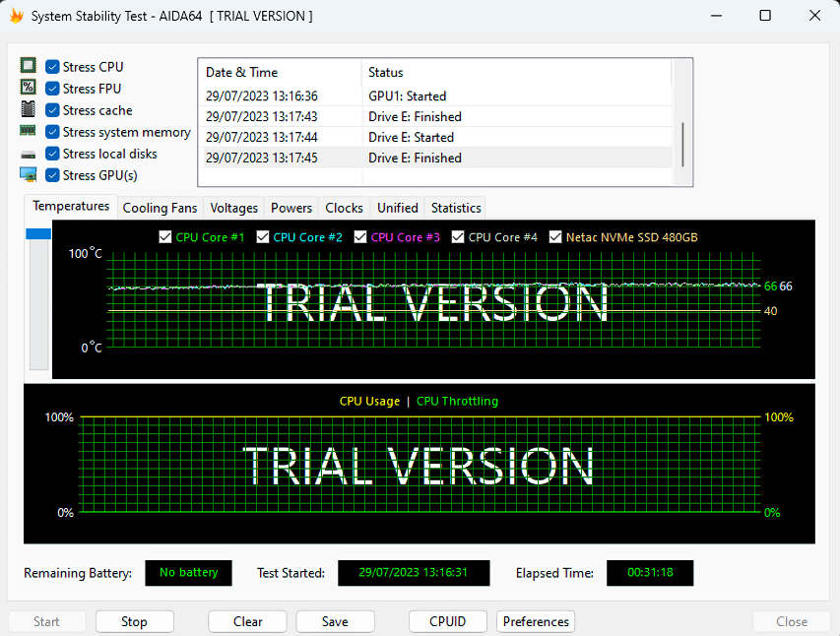Click the RAM module icon beside Stress system memory
Viewport: 840px width, 636px height.
tap(28, 131)
